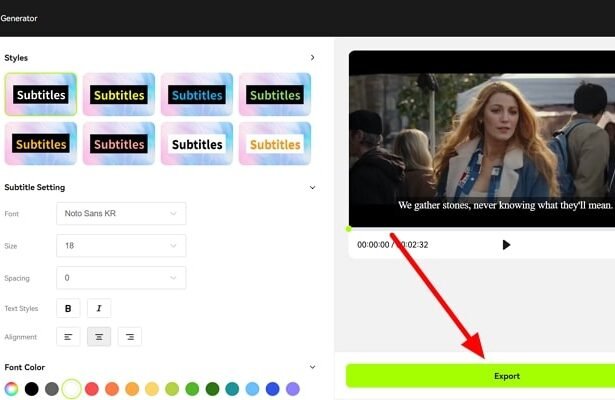Align subtitles to the left

[68, 337]
